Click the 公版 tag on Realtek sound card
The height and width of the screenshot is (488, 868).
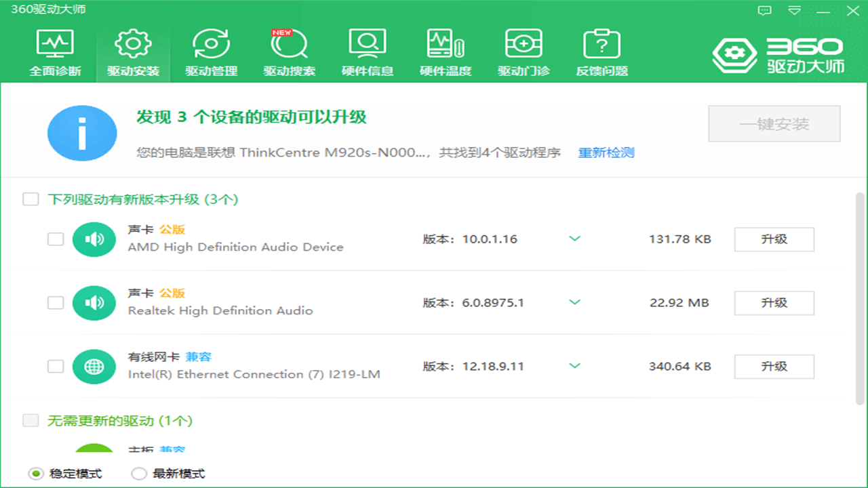pos(172,293)
